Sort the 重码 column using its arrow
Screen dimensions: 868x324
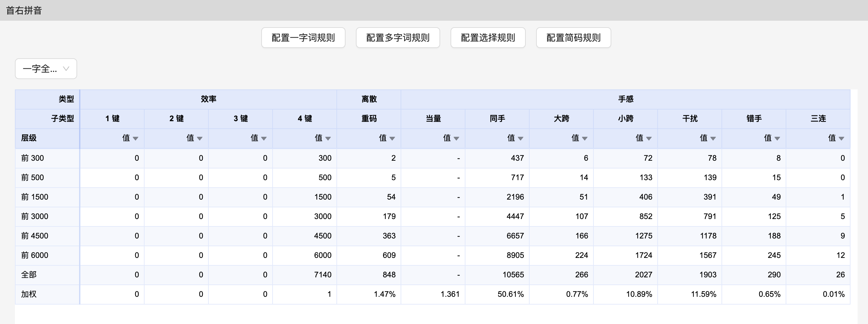click(x=392, y=138)
